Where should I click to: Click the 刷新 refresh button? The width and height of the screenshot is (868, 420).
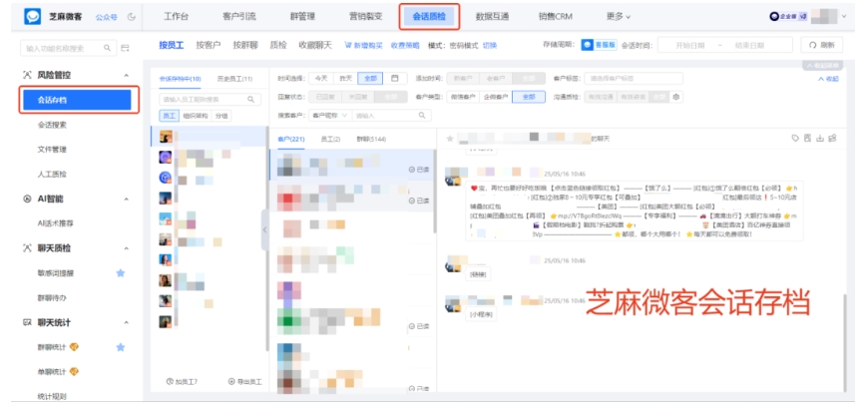pyautogui.click(x=821, y=45)
